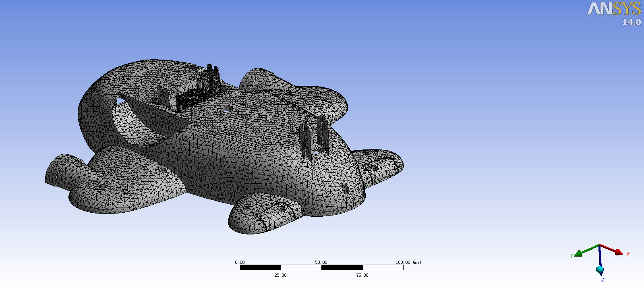Click the cyan isometric view ball on triad
644x286 pixels.
pyautogui.click(x=600, y=269)
